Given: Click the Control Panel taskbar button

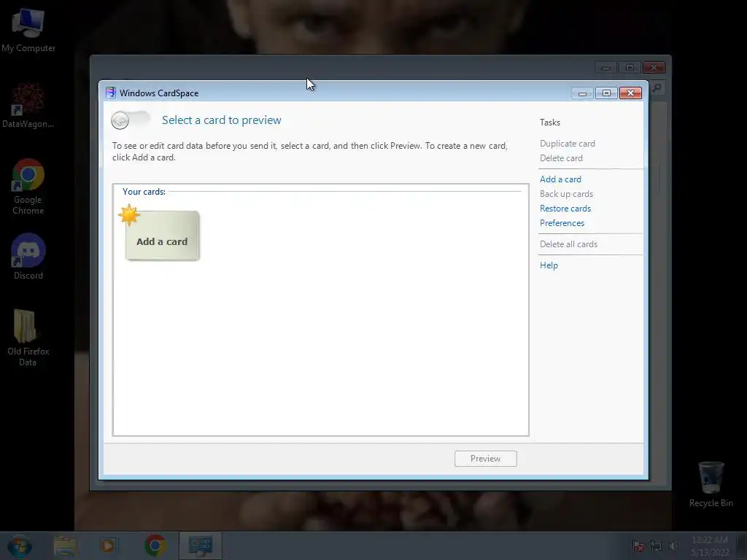Looking at the screenshot, I should [200, 545].
